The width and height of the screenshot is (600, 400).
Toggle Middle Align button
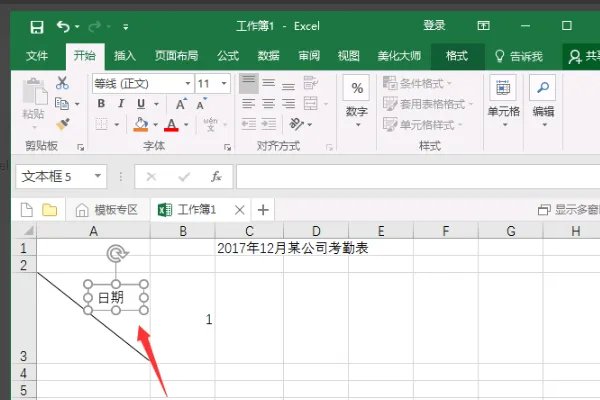coord(269,83)
